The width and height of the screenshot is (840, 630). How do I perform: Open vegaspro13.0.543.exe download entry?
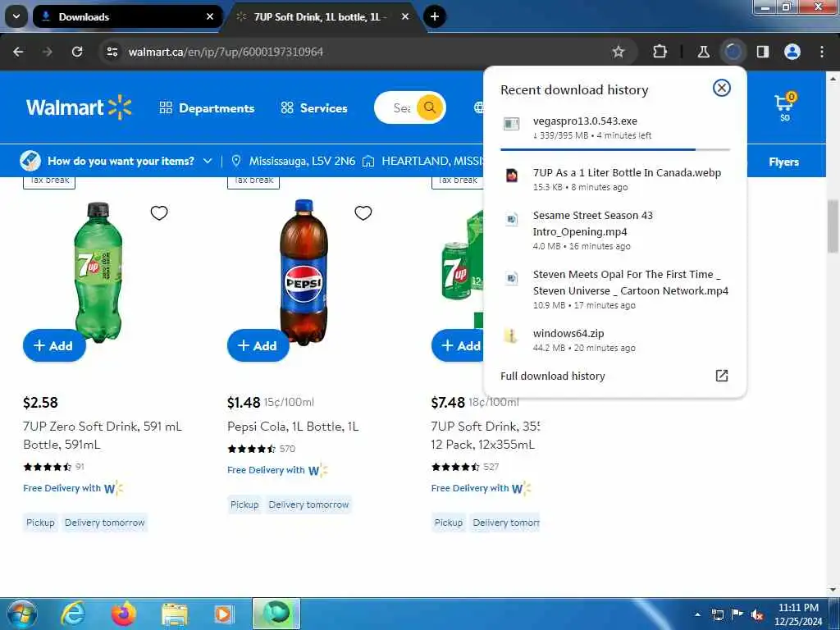coord(615,127)
